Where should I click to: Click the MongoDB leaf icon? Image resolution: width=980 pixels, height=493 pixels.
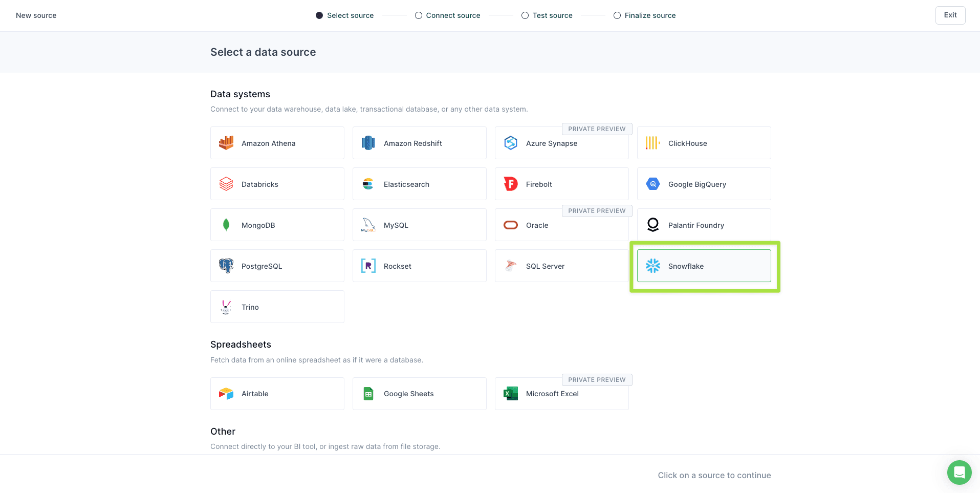coord(226,225)
